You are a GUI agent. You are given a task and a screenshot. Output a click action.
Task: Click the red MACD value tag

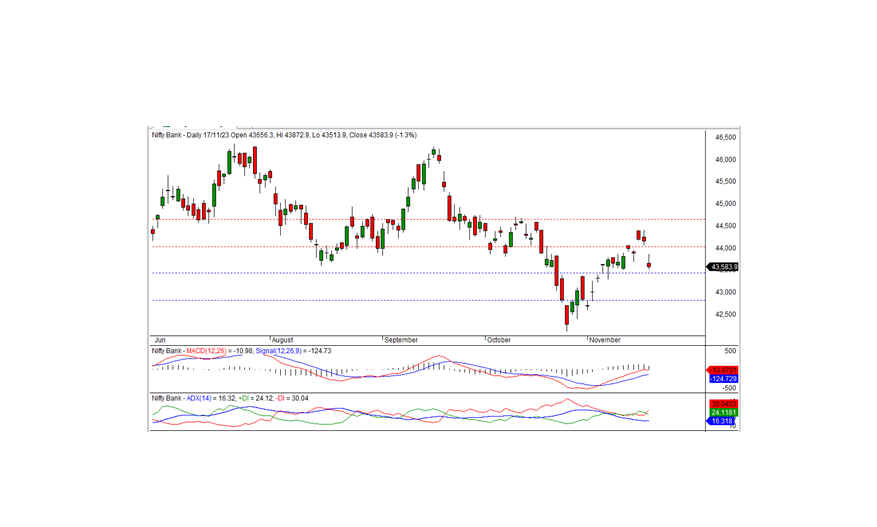(x=723, y=370)
